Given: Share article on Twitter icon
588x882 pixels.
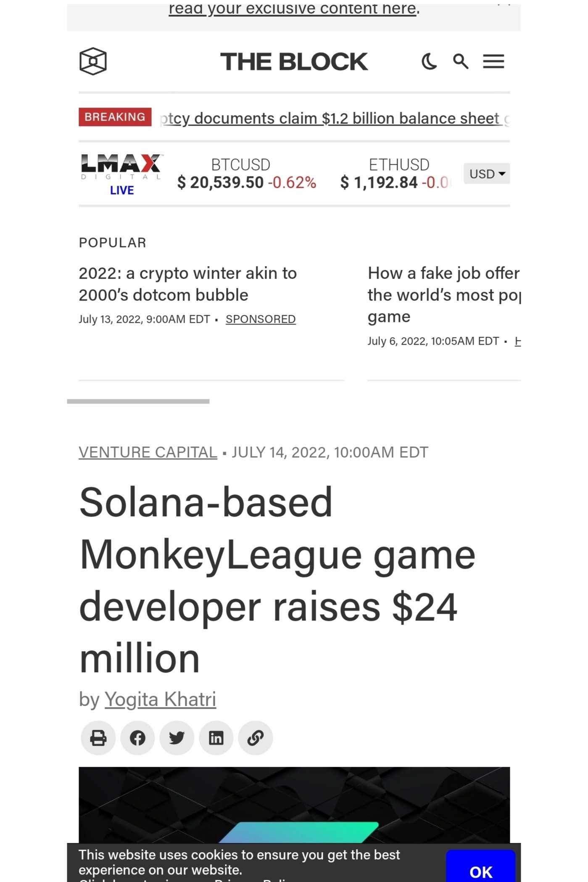Looking at the screenshot, I should click(177, 738).
